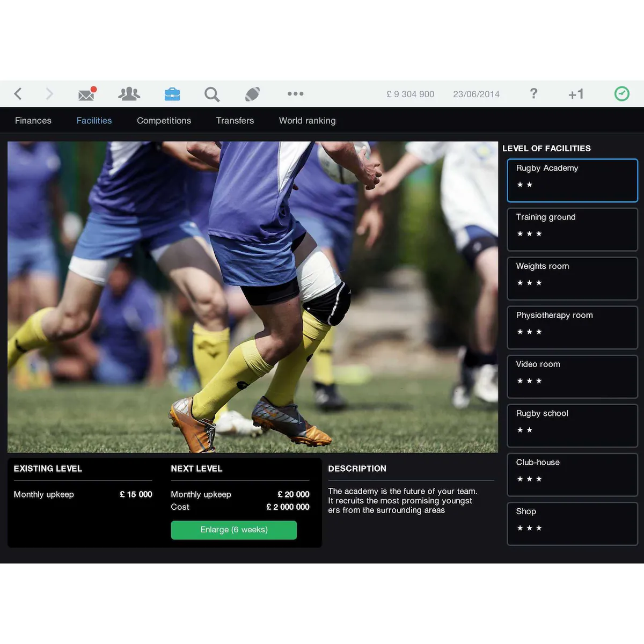Screen dimensions: 644x644
Task: Select the Club-house facility
Action: (x=573, y=475)
